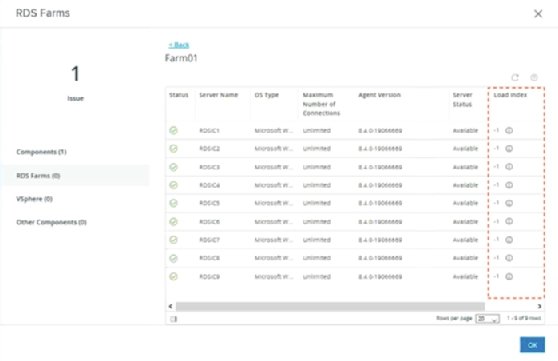Image resolution: width=558 pixels, height=361 pixels.
Task: Click the green status check icon for RDSIC9
Action: click(173, 276)
